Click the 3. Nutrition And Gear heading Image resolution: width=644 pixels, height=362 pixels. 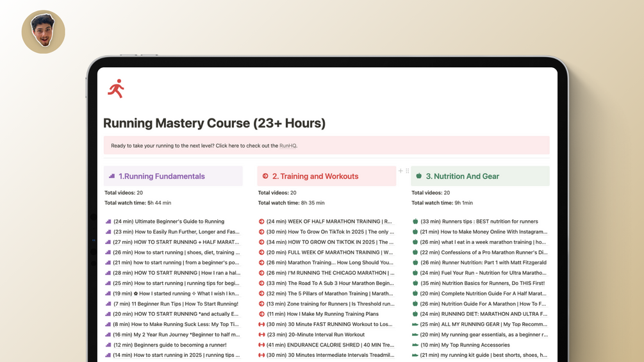pyautogui.click(x=462, y=176)
